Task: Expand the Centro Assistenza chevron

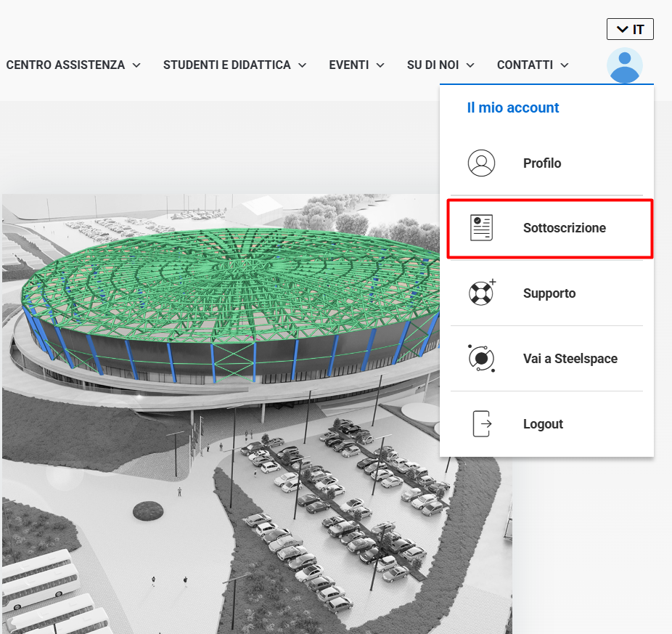Action: pyautogui.click(x=136, y=65)
